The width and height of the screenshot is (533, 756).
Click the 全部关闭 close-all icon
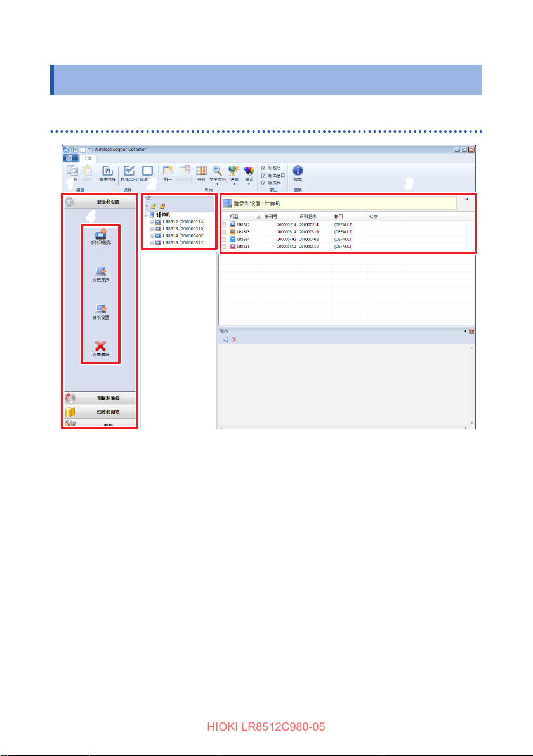[184, 170]
